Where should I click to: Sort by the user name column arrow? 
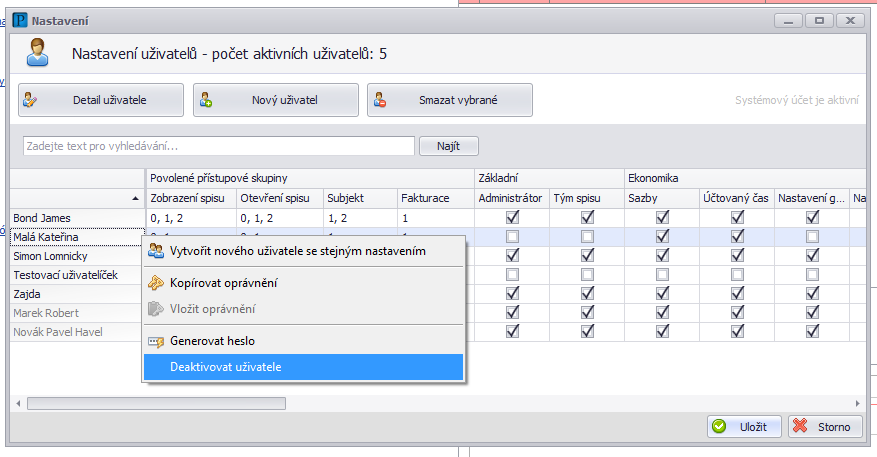pyautogui.click(x=135, y=199)
